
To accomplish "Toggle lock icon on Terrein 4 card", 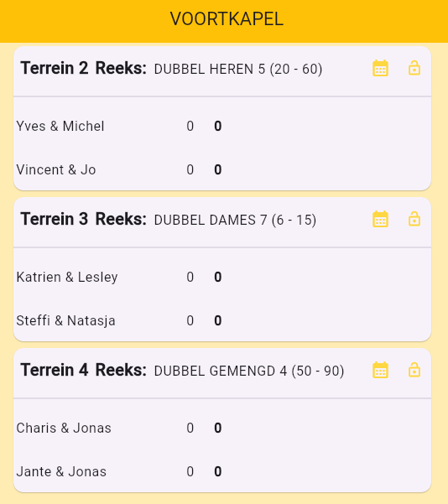I will click(x=414, y=371).
